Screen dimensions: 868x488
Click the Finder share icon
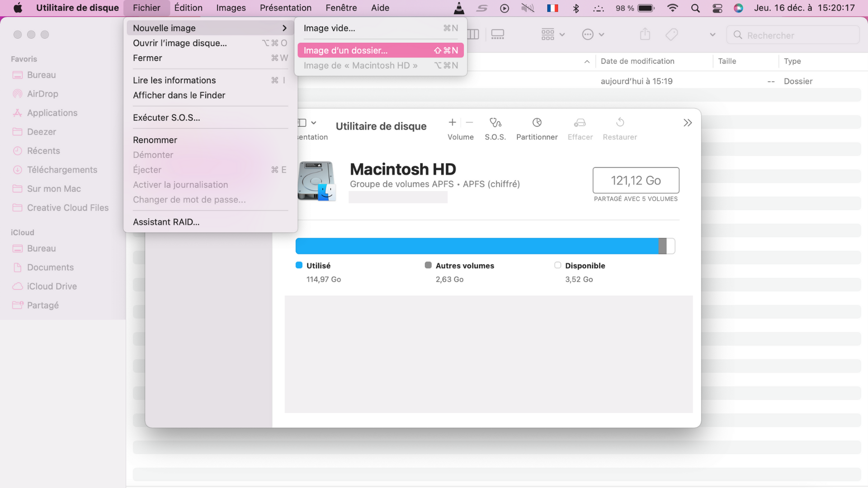645,34
